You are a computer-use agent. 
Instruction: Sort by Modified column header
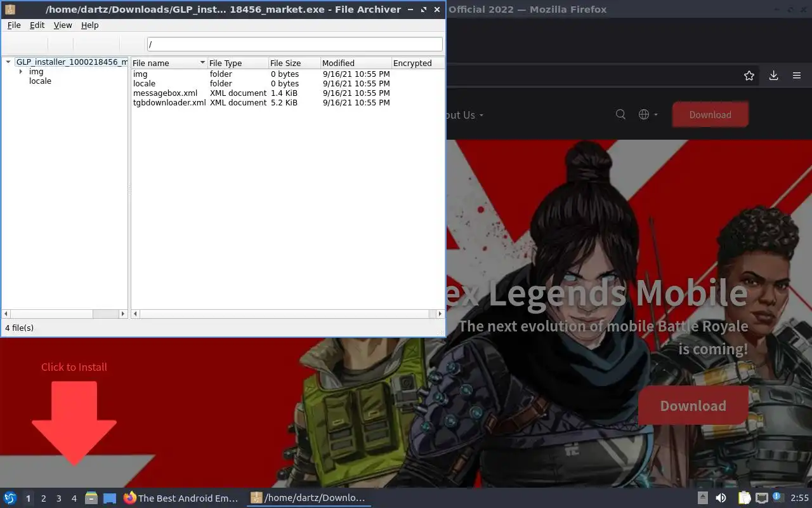(x=355, y=63)
